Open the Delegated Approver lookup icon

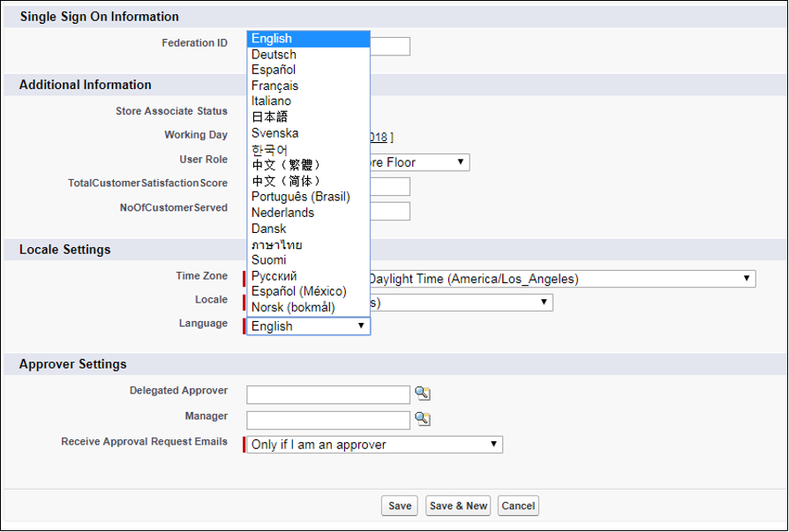pyautogui.click(x=423, y=394)
